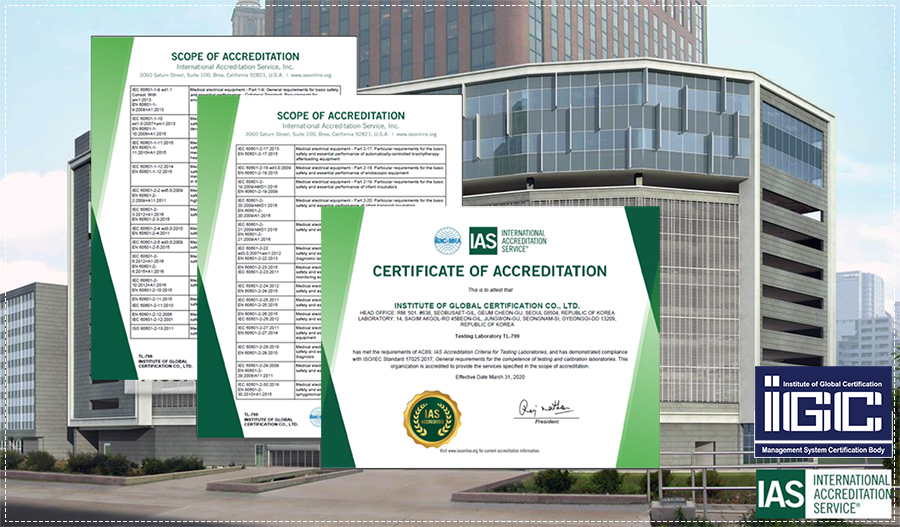Click the '3060 Saturn Street' address on back page
Screen dimensions: 900x527
(235, 75)
